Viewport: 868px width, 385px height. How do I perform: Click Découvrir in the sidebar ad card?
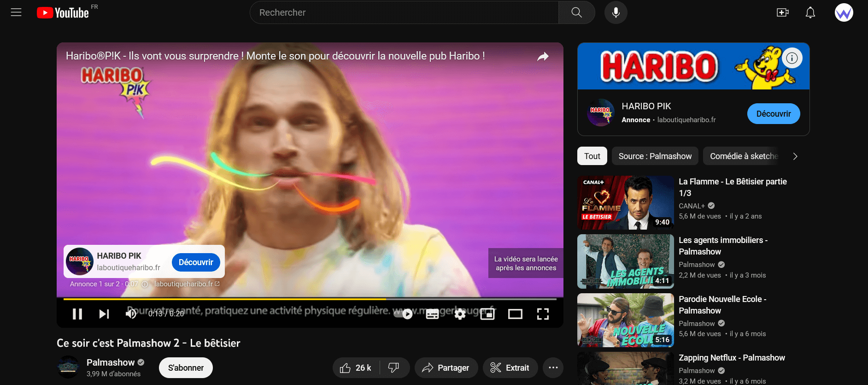pos(774,113)
